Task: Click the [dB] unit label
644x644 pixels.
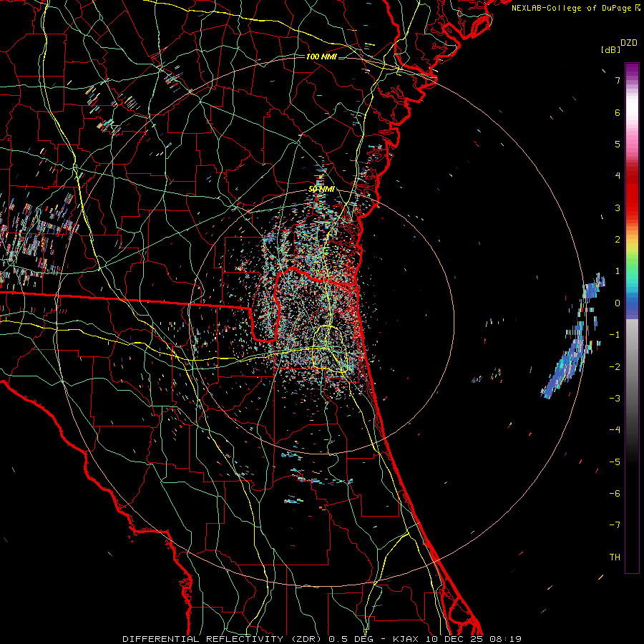Action: 610,49
